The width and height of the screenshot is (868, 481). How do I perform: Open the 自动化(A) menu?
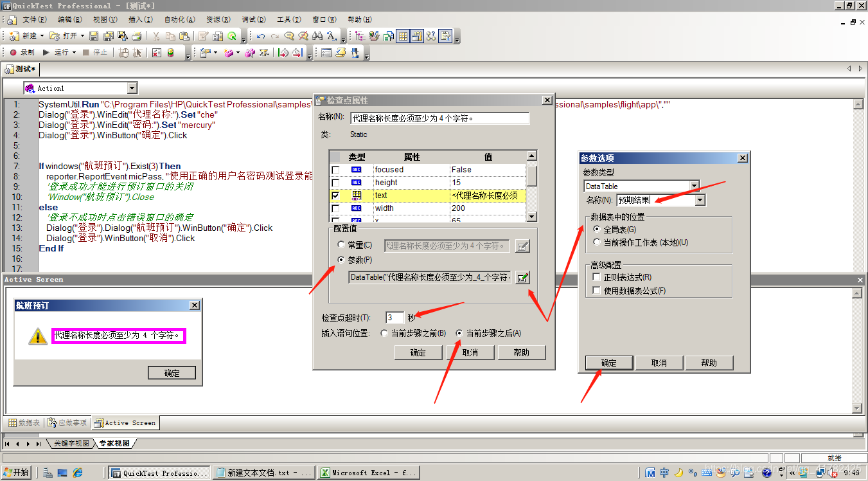point(179,20)
